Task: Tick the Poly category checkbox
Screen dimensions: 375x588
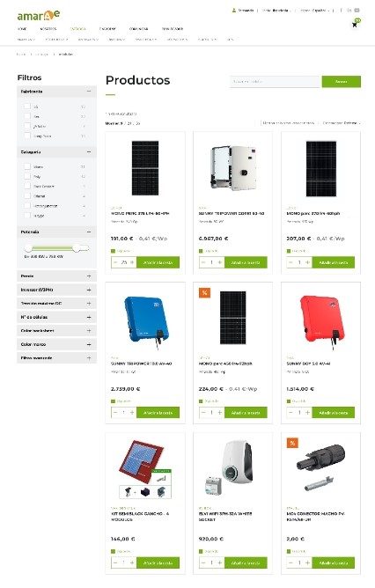Action: tap(27, 176)
